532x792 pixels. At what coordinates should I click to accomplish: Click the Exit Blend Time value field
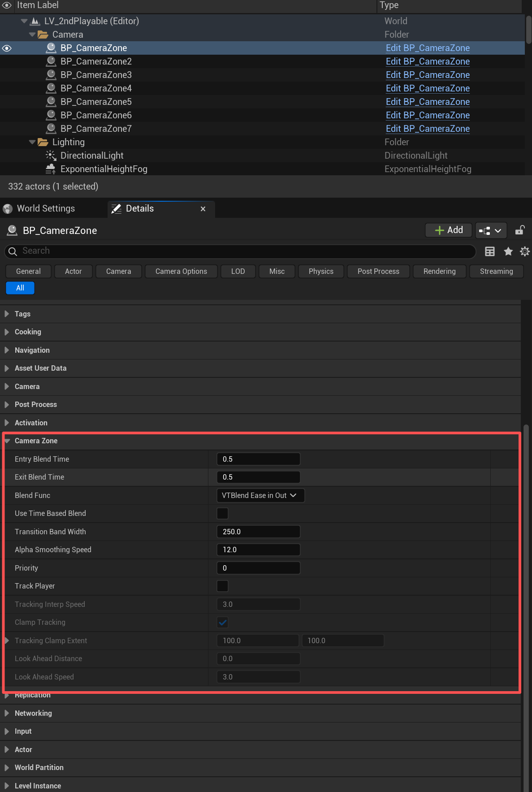point(259,477)
